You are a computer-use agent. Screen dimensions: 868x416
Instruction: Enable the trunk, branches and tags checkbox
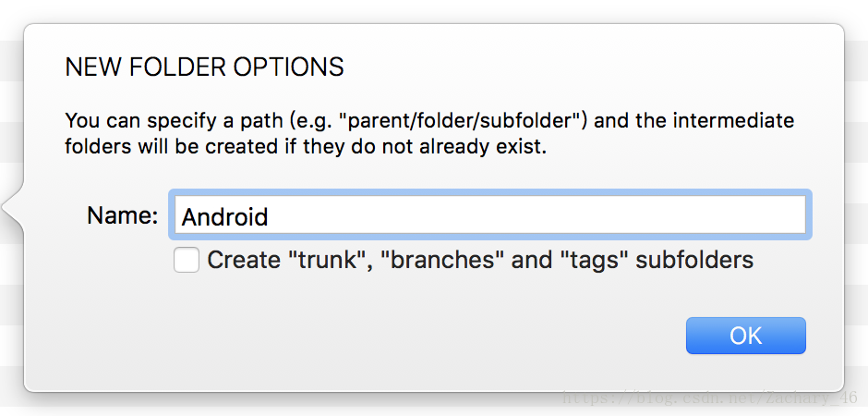pos(186,260)
